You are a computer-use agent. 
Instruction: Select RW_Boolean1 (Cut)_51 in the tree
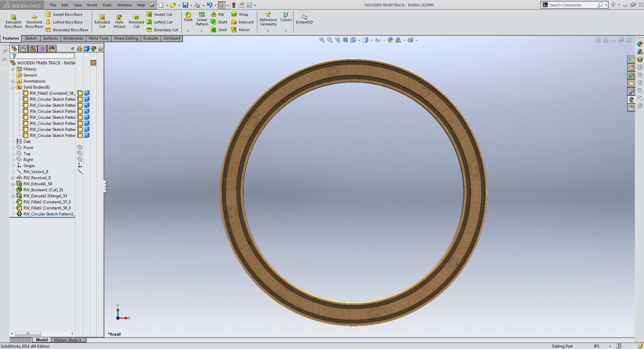(43, 190)
